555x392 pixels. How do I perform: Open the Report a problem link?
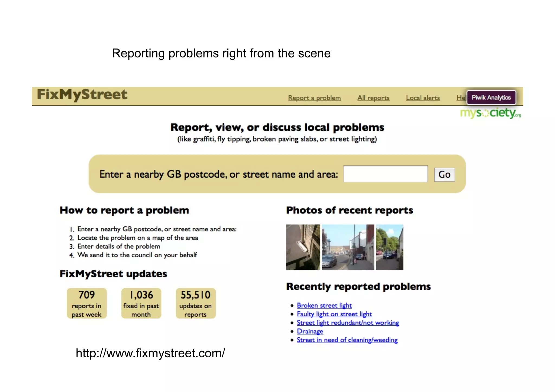coord(314,98)
